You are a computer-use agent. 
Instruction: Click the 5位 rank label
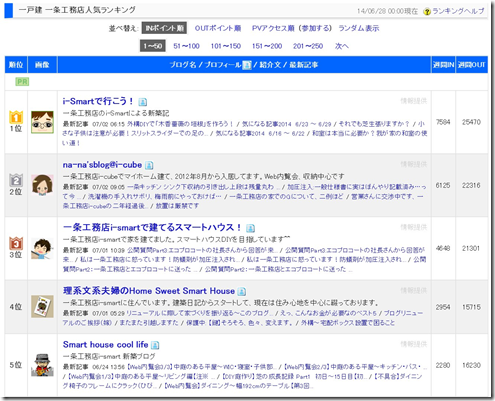[x=16, y=365]
